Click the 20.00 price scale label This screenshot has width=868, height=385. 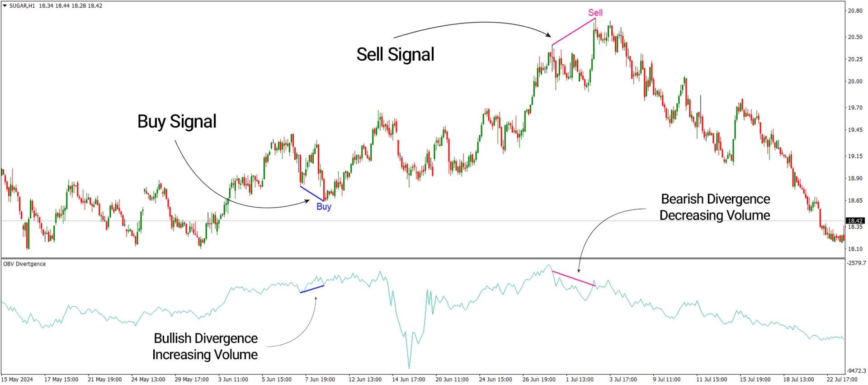pyautogui.click(x=855, y=81)
